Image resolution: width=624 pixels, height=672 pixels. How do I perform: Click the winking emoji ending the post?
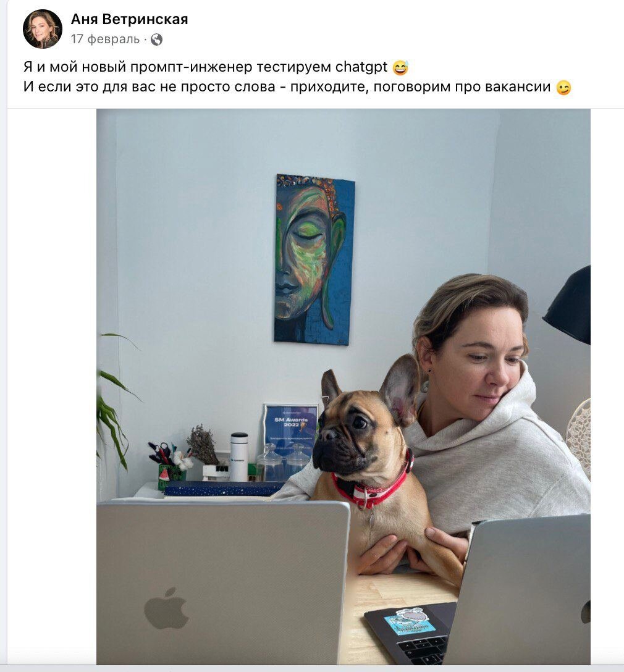point(563,88)
